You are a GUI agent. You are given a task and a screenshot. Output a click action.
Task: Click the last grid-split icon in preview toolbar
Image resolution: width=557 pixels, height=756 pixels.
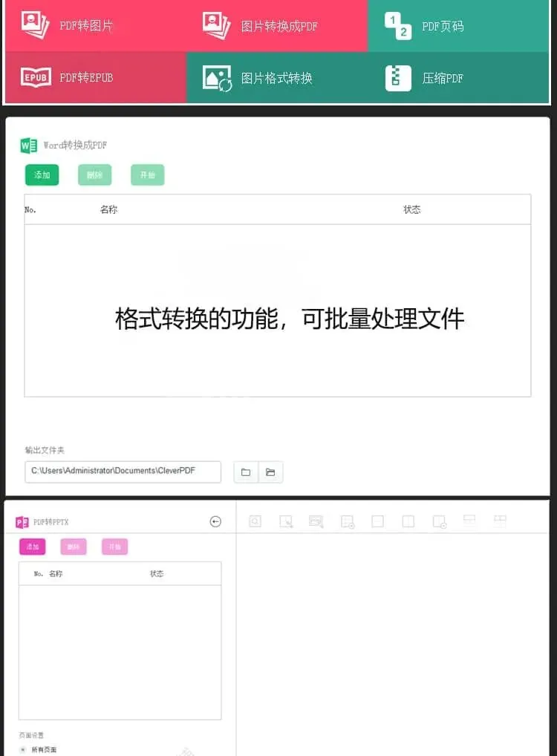pyautogui.click(x=500, y=521)
